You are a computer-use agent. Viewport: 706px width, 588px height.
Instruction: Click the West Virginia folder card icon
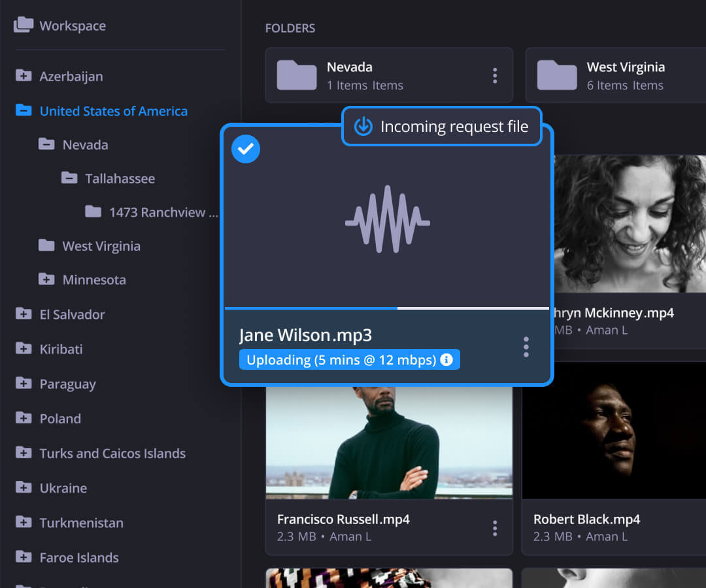(556, 76)
